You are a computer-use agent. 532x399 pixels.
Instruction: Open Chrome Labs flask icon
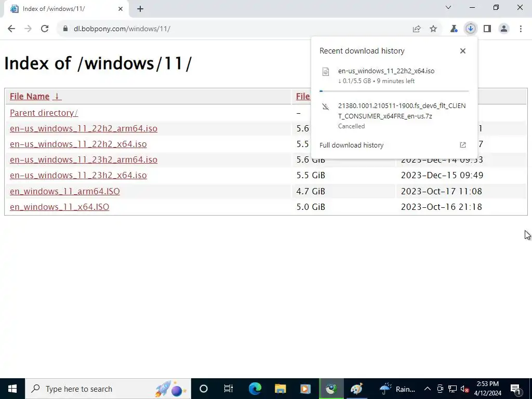(x=454, y=29)
